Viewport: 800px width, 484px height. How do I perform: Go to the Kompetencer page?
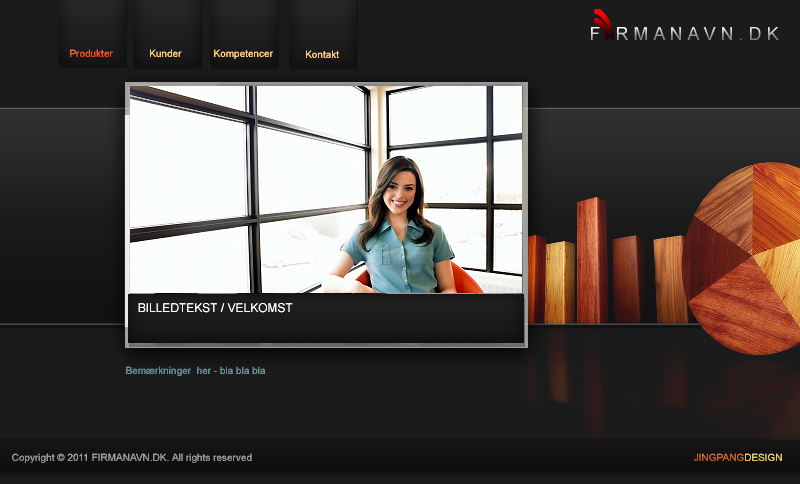[x=243, y=54]
